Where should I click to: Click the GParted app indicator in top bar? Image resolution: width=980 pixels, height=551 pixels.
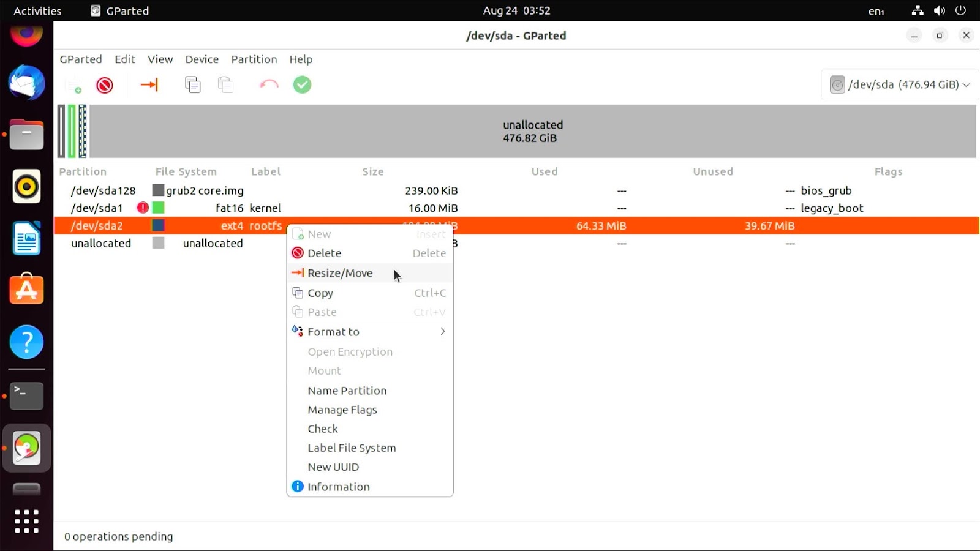click(x=119, y=10)
